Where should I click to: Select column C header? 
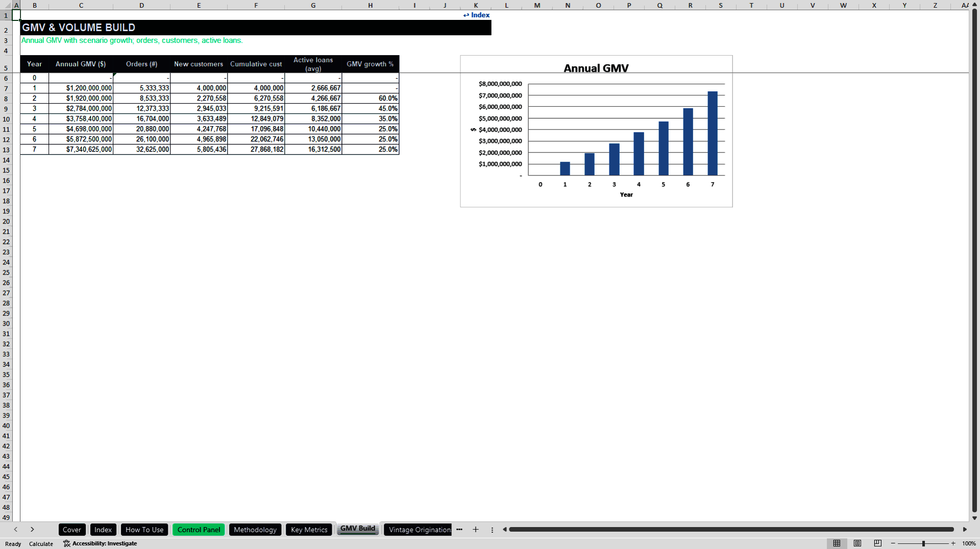[x=81, y=5]
